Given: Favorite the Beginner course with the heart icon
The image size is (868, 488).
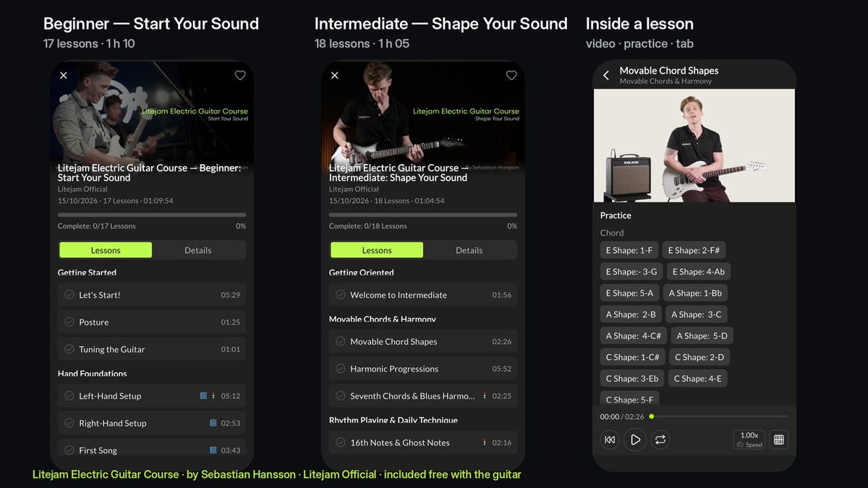Looking at the screenshot, I should pyautogui.click(x=240, y=75).
